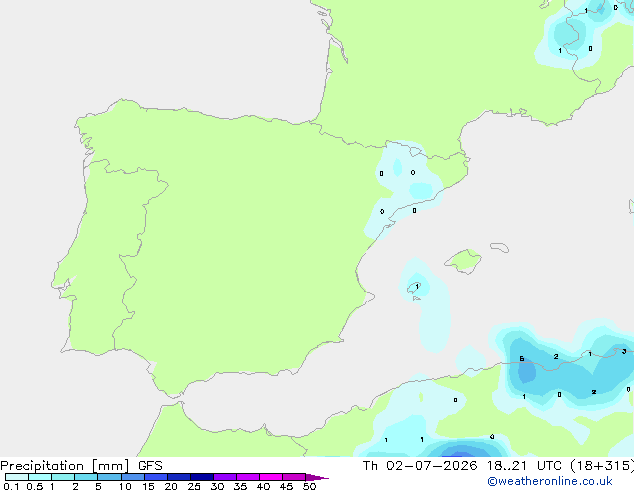Click the 'Precipitation [mm]' title text

tap(65, 466)
